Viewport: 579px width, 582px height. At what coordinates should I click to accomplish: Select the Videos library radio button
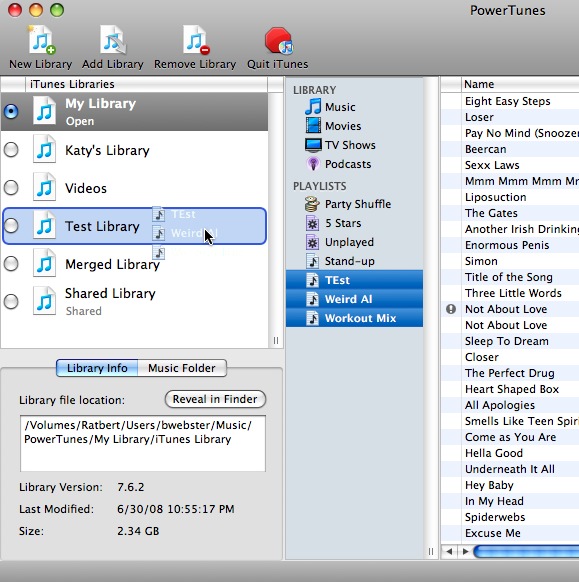[11, 188]
